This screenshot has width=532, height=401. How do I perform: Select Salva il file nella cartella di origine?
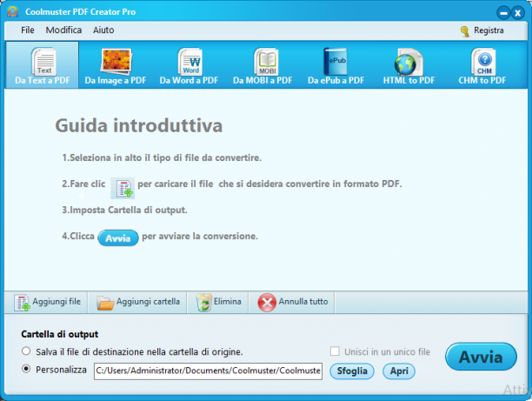coord(26,351)
